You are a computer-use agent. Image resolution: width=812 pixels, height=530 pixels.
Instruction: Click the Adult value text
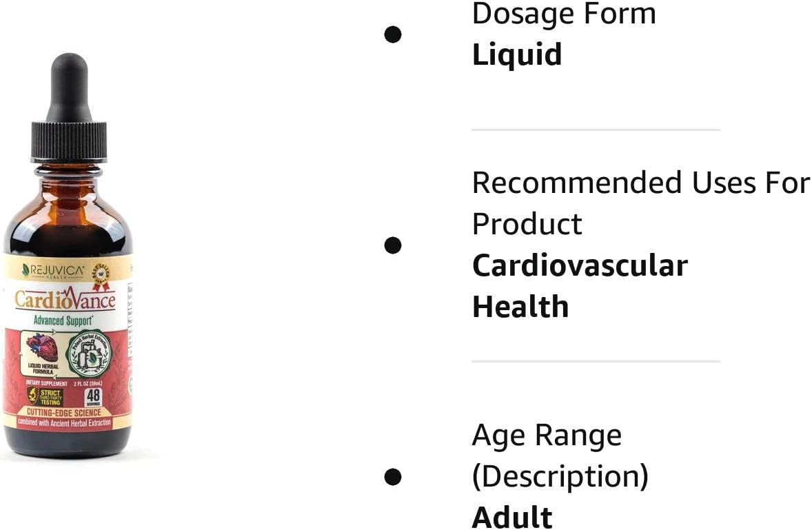click(x=512, y=517)
